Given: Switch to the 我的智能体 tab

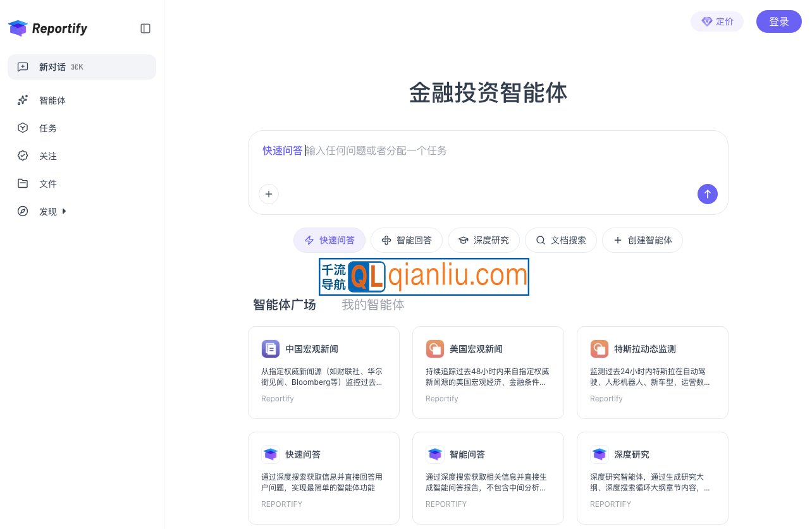Looking at the screenshot, I should (x=373, y=305).
